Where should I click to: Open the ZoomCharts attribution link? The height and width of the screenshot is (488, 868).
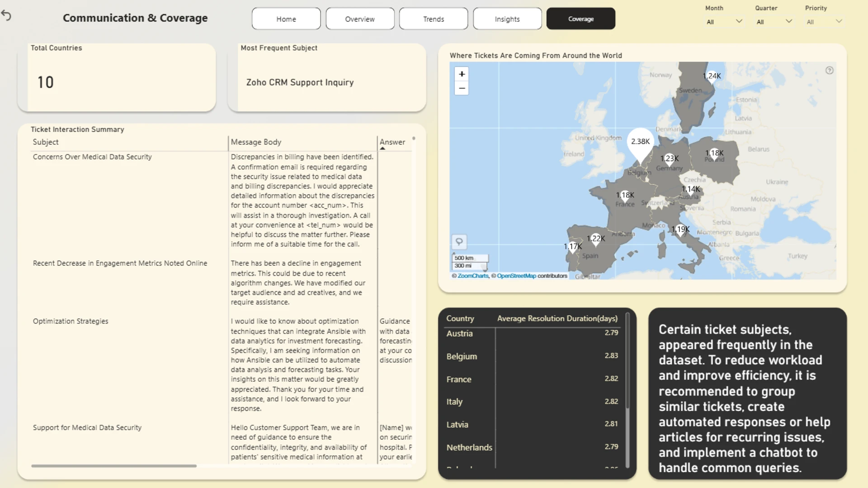tap(473, 276)
